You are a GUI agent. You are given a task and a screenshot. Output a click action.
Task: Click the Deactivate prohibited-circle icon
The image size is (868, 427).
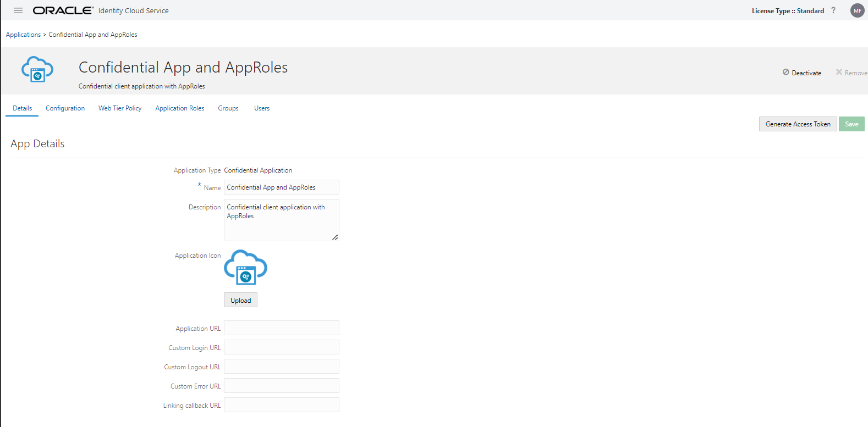click(x=786, y=72)
